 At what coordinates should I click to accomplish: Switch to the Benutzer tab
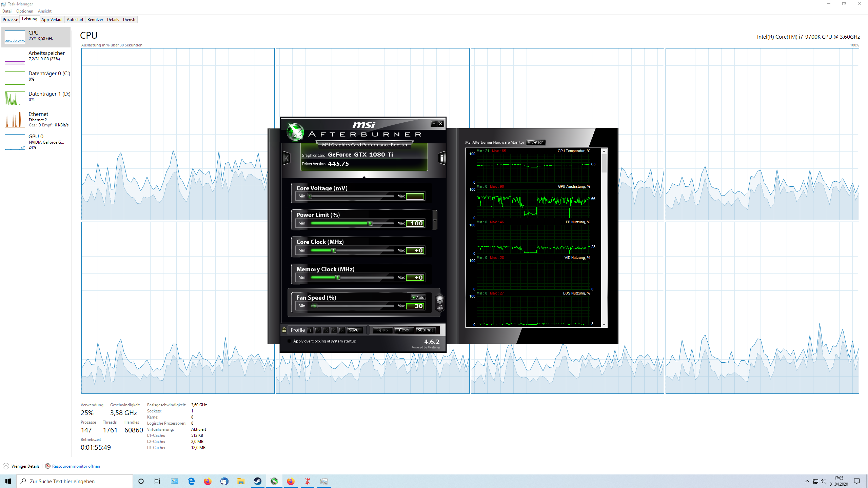coord(95,20)
